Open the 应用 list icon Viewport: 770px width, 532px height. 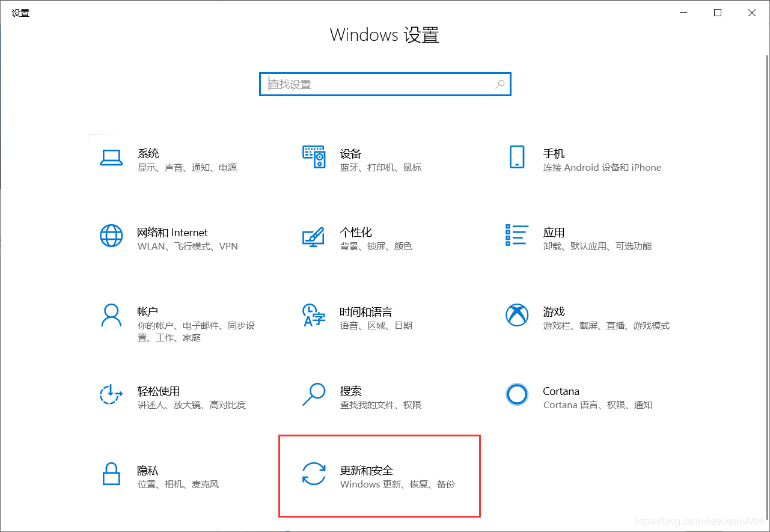[517, 236]
